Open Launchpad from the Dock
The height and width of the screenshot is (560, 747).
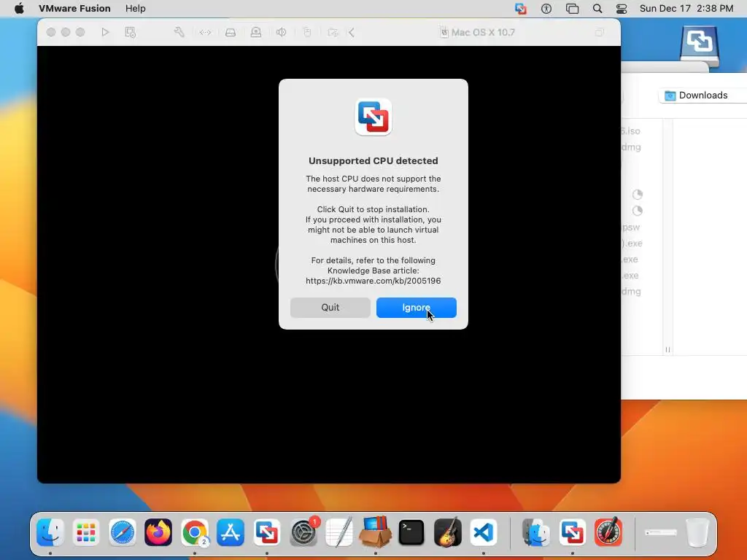click(86, 532)
